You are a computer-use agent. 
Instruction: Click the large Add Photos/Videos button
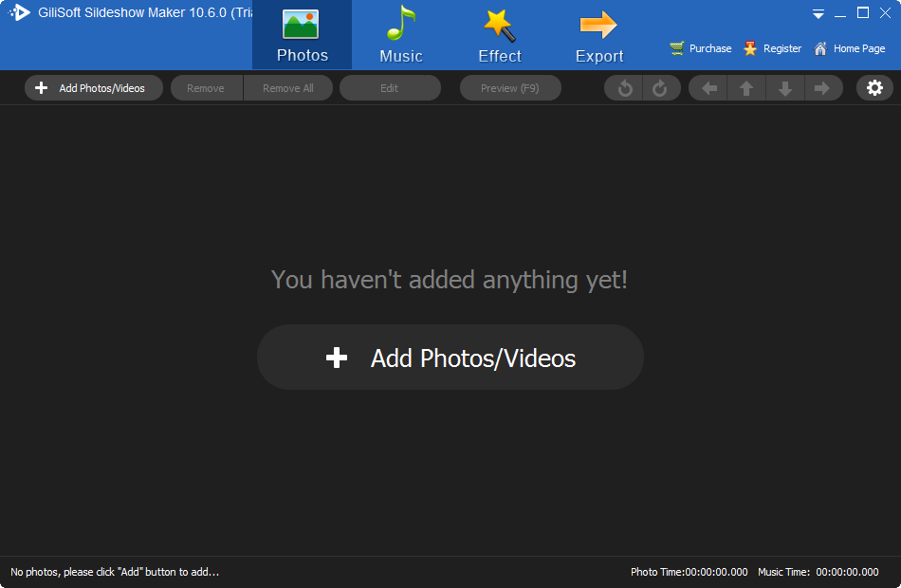[450, 358]
